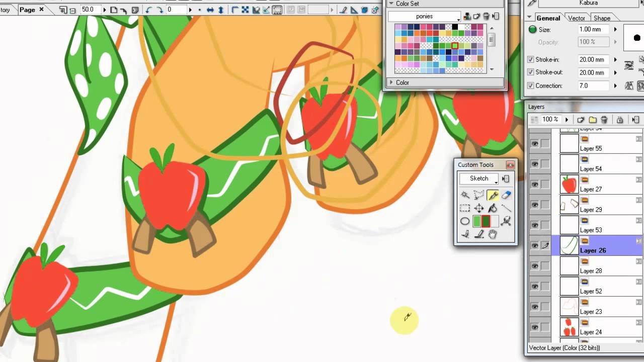Click the brush Size value field

(x=592, y=30)
